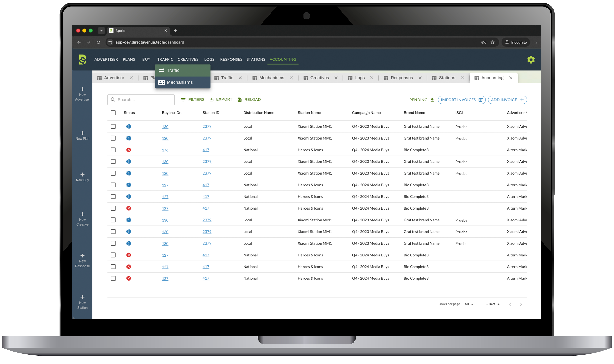This screenshot has width=614, height=364.
Task: Close the Mechanisms tab
Action: pos(291,78)
